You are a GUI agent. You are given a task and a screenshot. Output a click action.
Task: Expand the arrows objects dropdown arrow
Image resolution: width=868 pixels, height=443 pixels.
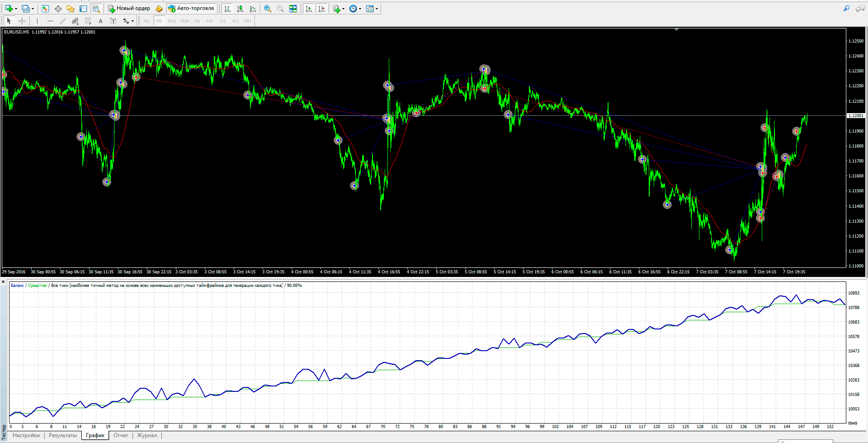point(132,21)
